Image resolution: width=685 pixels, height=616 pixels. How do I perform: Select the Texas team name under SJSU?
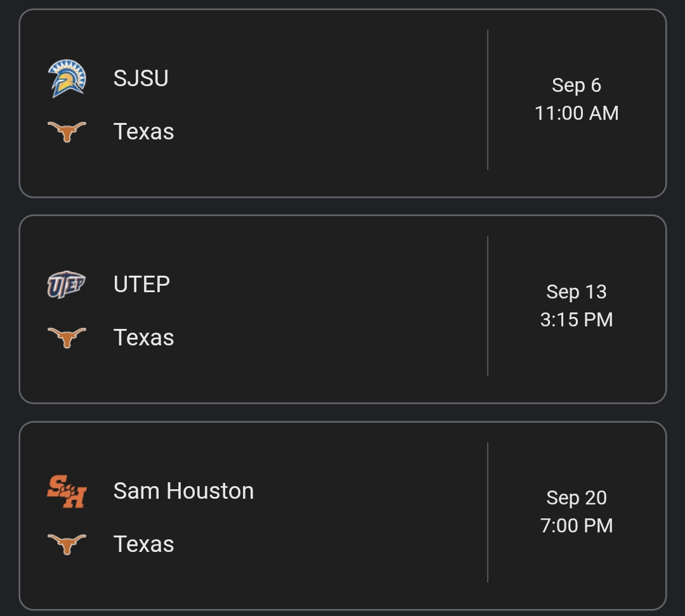(143, 131)
